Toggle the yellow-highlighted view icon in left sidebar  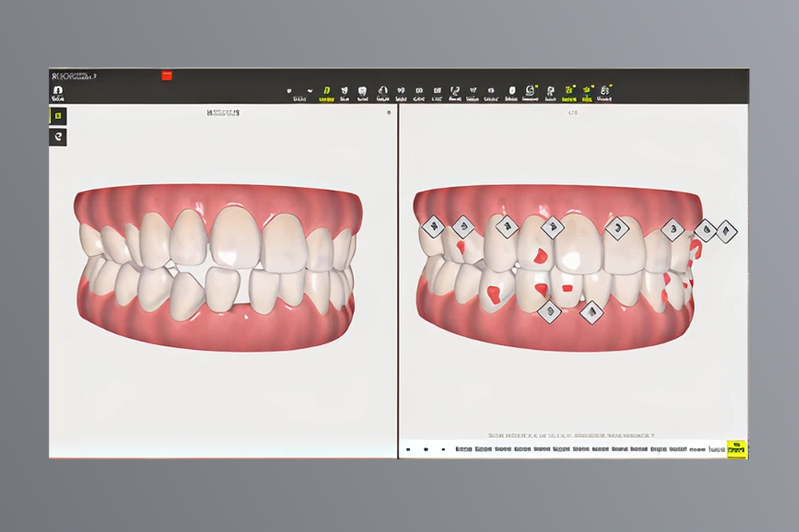pyautogui.click(x=58, y=116)
